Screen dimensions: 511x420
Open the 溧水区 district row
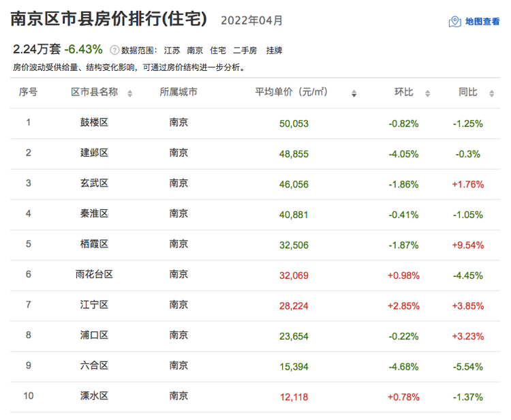click(x=255, y=397)
